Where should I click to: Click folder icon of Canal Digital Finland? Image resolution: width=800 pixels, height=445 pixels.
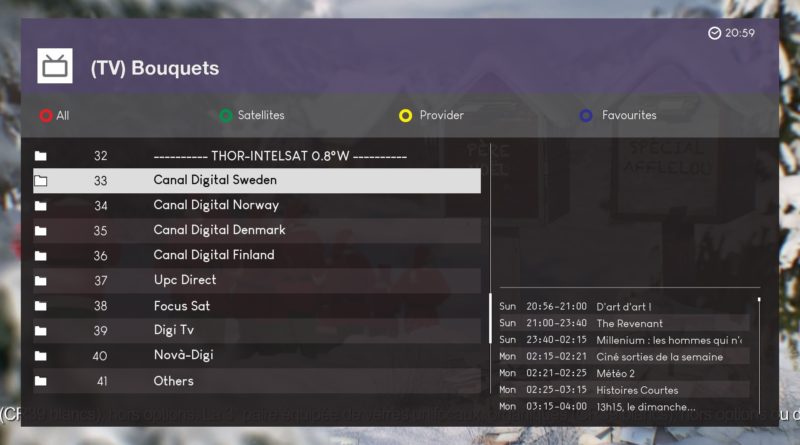[x=41, y=256]
